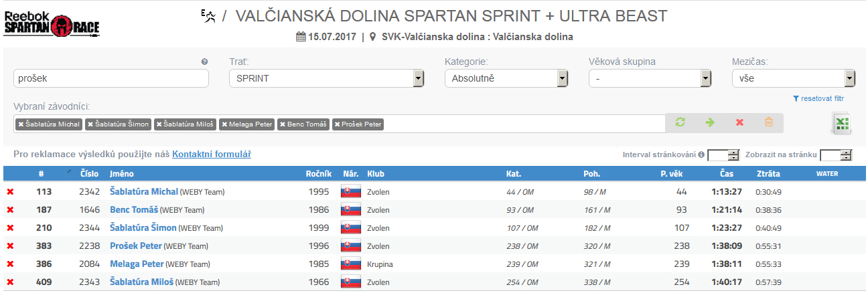The height and width of the screenshot is (295, 868).
Task: Open the Kontaktní formulář link
Action: pyautogui.click(x=212, y=155)
